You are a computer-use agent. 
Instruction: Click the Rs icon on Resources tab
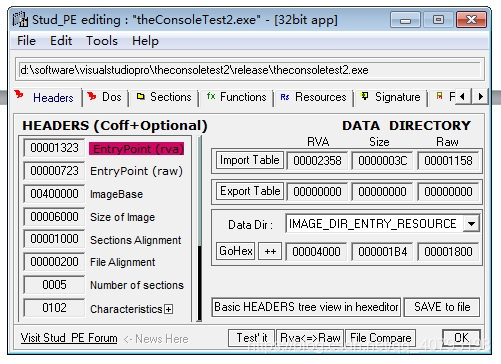tap(285, 97)
